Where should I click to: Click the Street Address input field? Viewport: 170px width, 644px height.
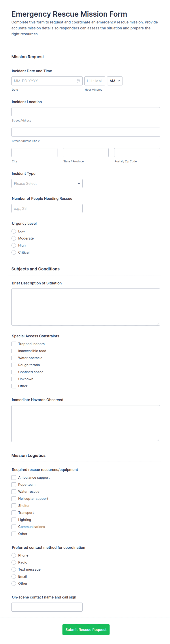[x=86, y=112]
